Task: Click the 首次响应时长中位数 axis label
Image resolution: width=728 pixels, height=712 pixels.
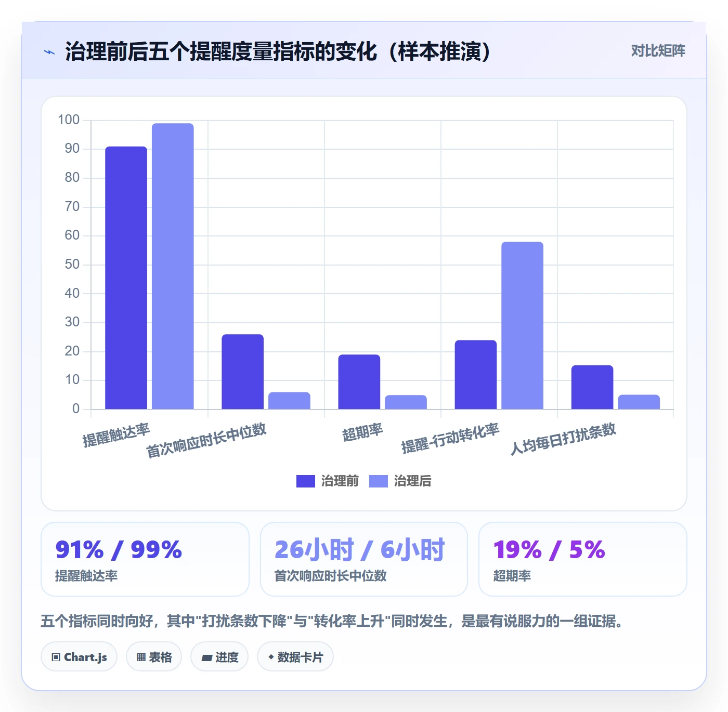Action: (x=206, y=440)
